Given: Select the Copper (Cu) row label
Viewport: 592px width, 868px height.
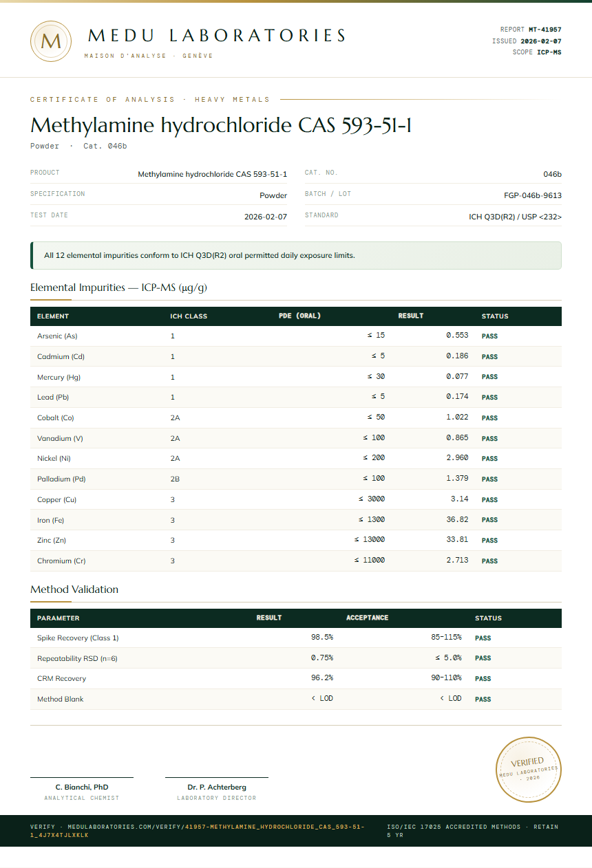Looking at the screenshot, I should pos(56,499).
